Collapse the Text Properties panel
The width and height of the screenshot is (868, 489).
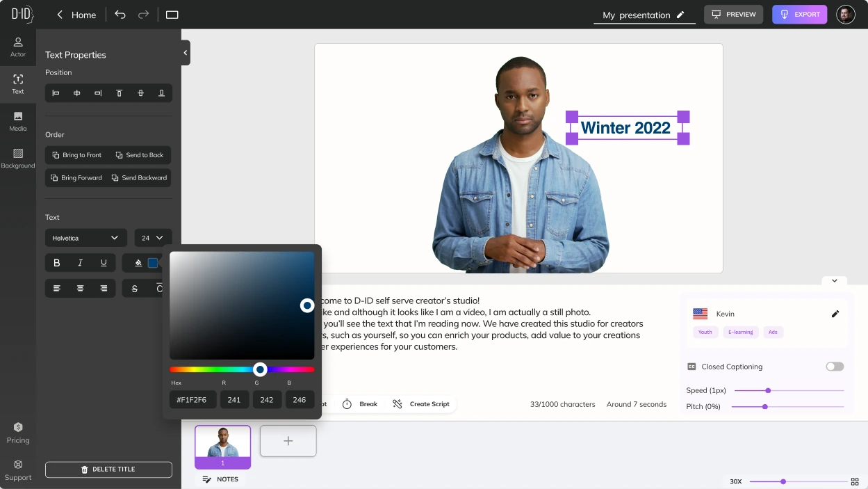click(x=186, y=53)
